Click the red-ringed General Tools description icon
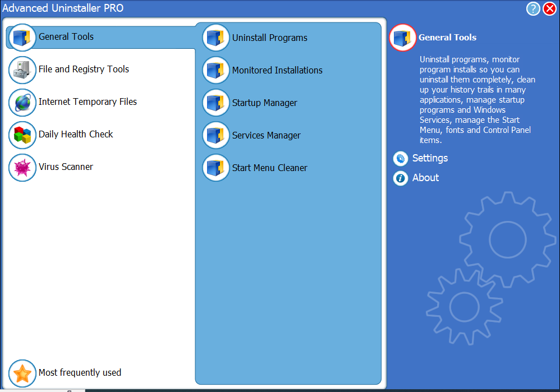Screen dimensions: 560x392 tap(402, 38)
